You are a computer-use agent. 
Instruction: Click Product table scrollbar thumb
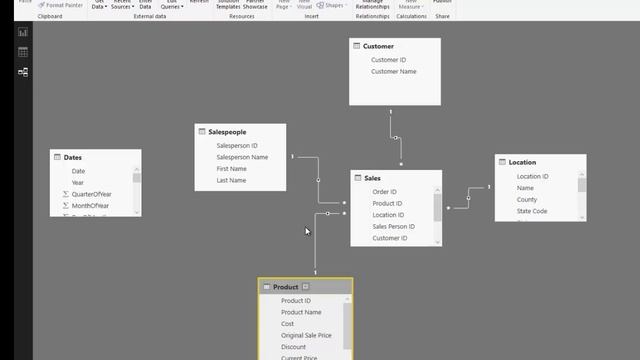click(348, 326)
